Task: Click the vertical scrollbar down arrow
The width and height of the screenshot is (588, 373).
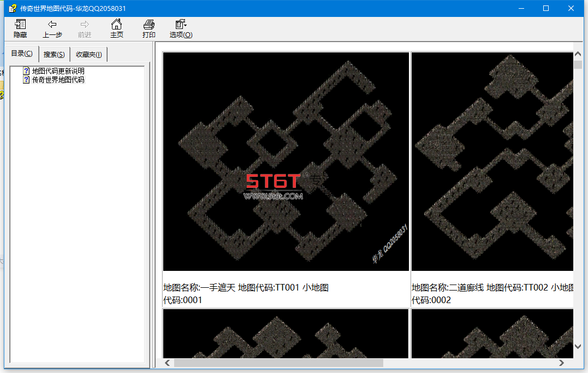Action: pos(578,346)
